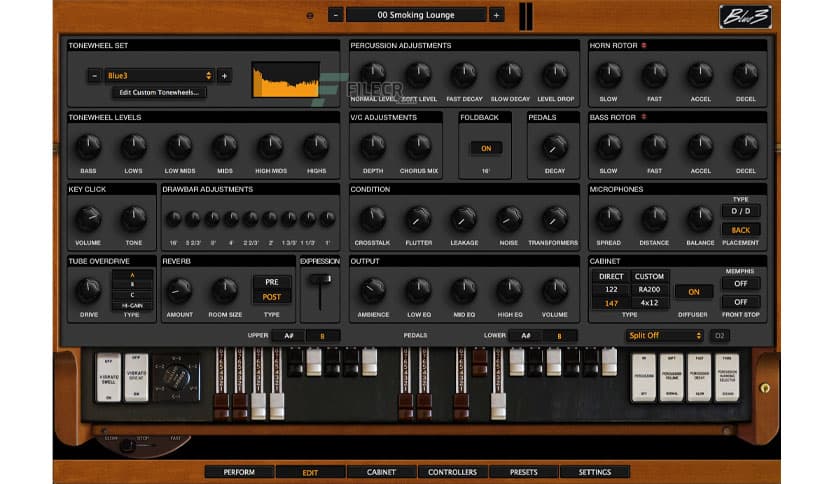Click the tonewheel spectrum display

click(286, 79)
